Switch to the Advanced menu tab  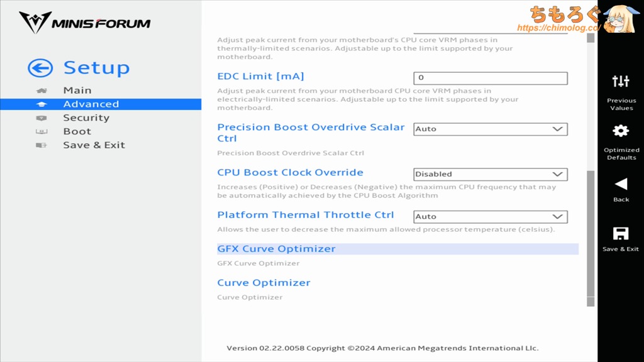[91, 104]
